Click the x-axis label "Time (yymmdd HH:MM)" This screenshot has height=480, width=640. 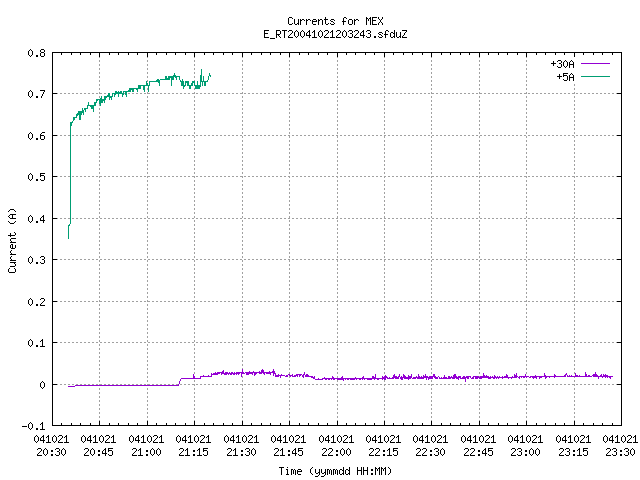[x=335, y=471]
